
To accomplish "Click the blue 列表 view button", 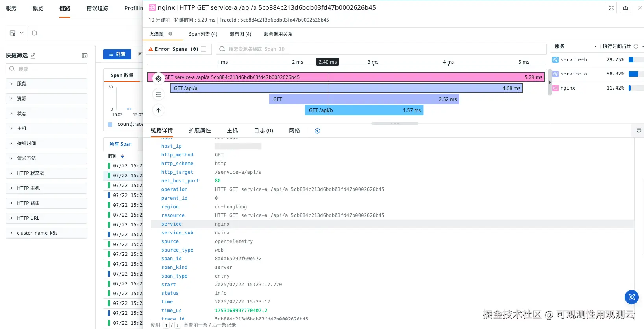I will tap(117, 54).
